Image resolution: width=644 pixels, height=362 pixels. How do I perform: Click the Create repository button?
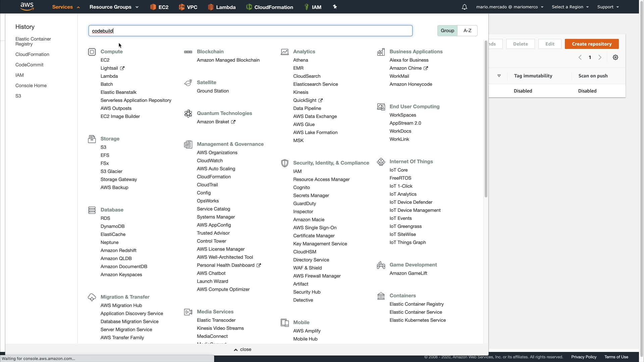pos(592,44)
